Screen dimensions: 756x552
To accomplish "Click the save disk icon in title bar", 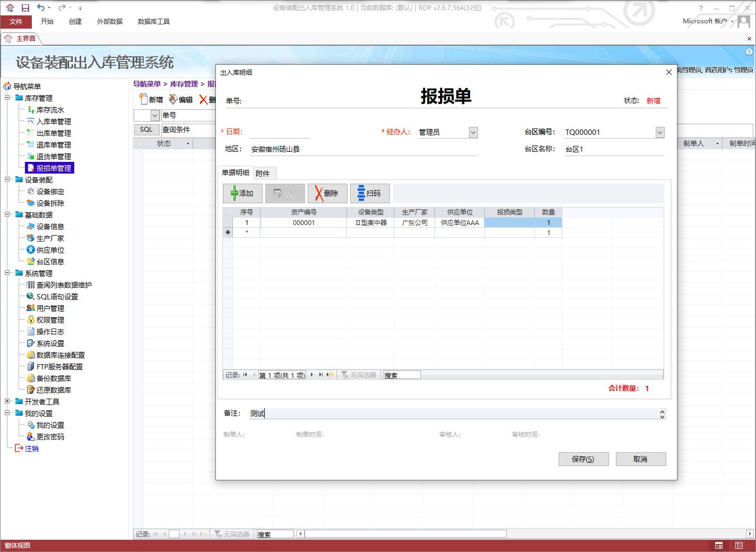I will (25, 7).
